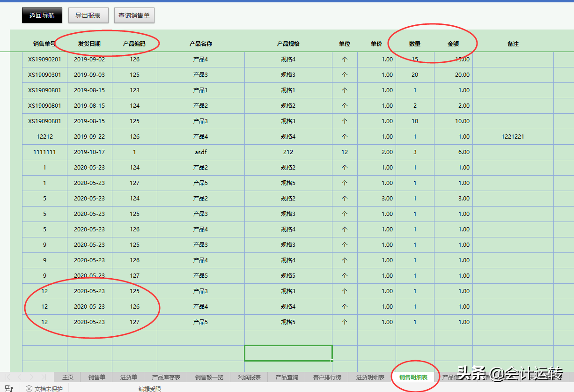Viewport: 574px width, 392px height.
Task: Click the status bar macro record icon
Action: (x=8, y=388)
